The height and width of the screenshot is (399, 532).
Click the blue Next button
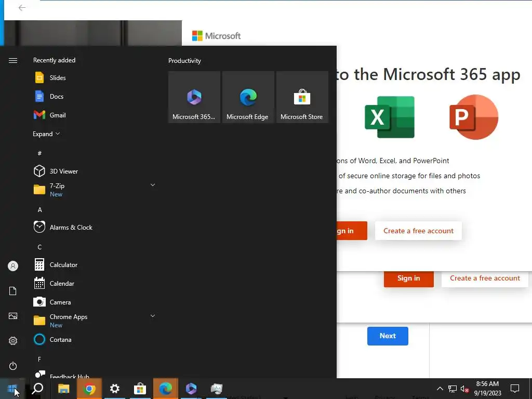[388, 336]
